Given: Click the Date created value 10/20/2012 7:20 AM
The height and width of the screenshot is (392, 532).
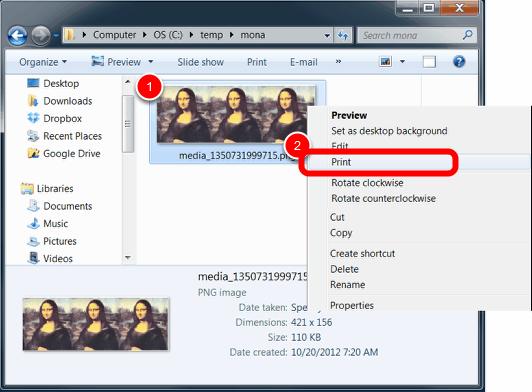Looking at the screenshot, I should click(x=335, y=352).
